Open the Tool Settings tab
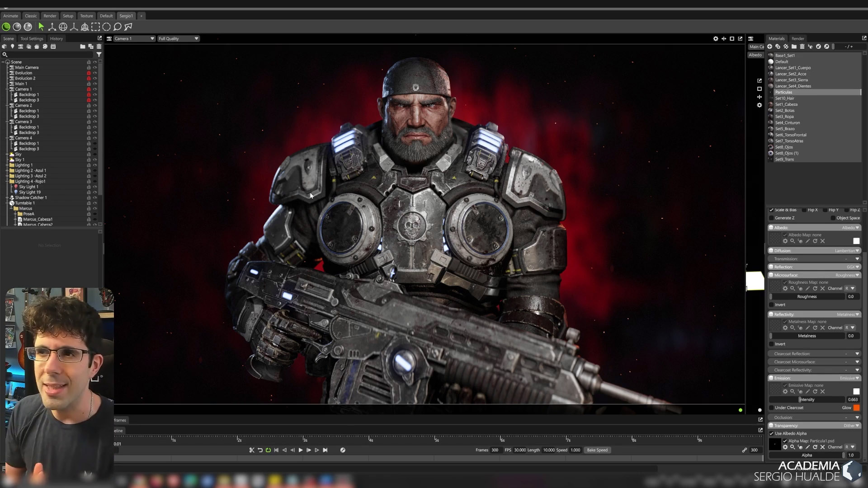Viewport: 868px width, 488px height. (32, 38)
